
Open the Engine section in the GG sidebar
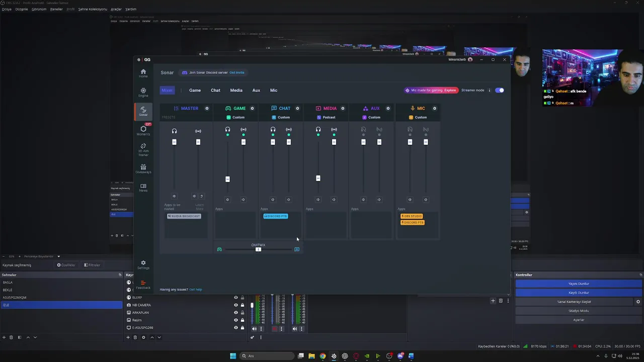coord(143,93)
